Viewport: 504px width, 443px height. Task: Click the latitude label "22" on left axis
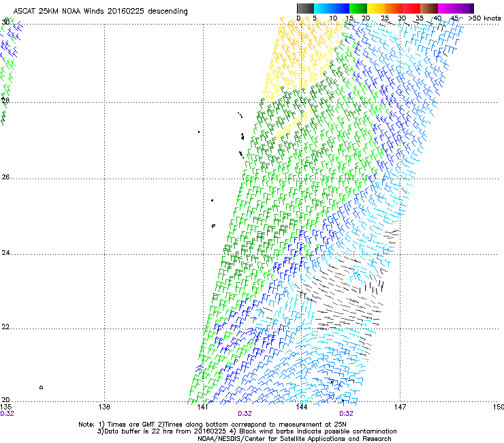coord(5,326)
